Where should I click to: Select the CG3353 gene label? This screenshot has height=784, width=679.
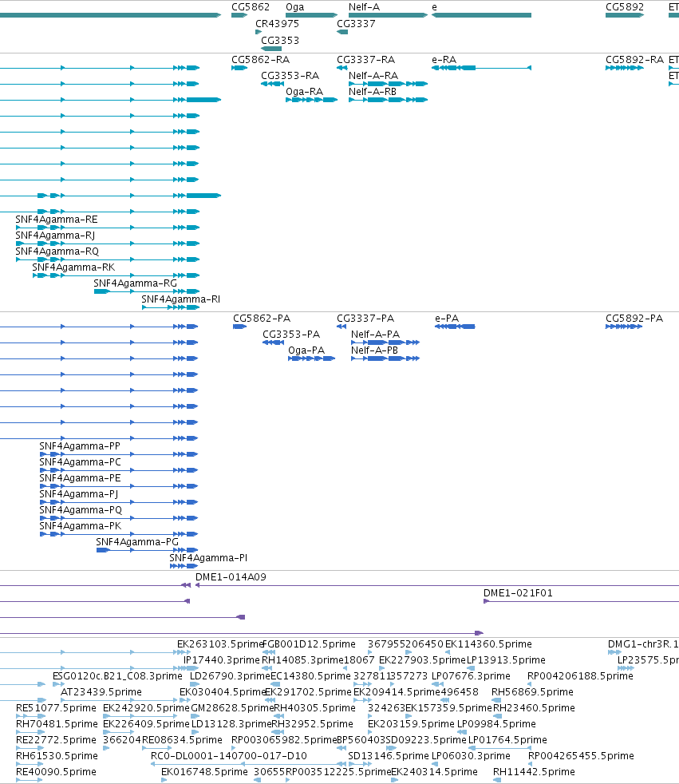[x=280, y=40]
